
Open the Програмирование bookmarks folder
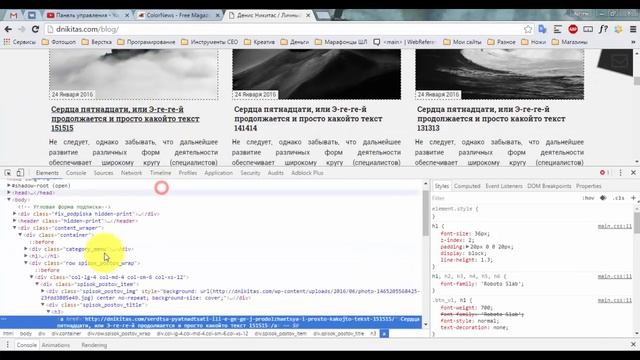tap(146, 42)
